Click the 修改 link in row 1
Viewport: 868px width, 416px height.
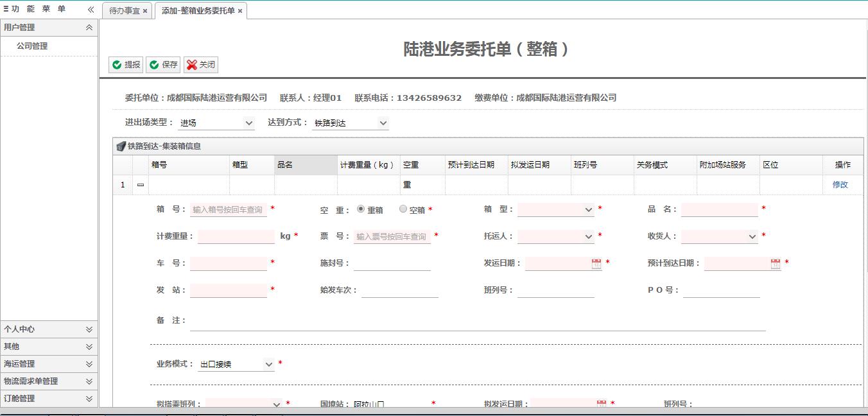[840, 185]
